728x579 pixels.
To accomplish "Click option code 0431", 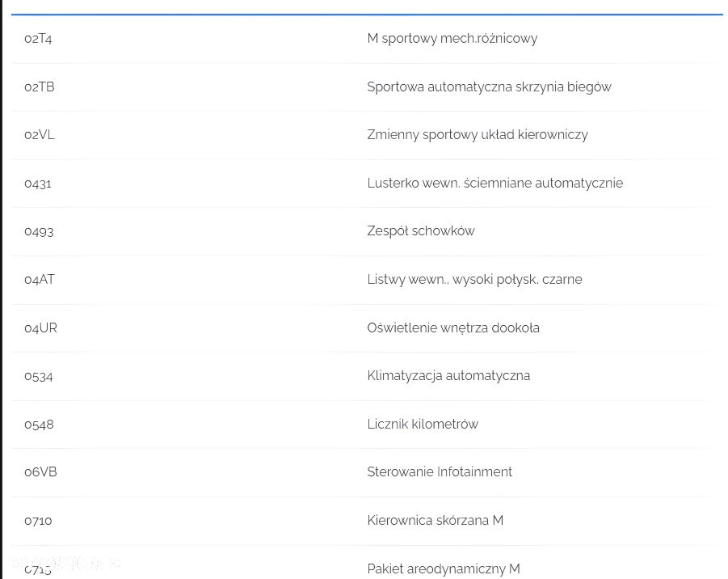I will (x=38, y=184).
